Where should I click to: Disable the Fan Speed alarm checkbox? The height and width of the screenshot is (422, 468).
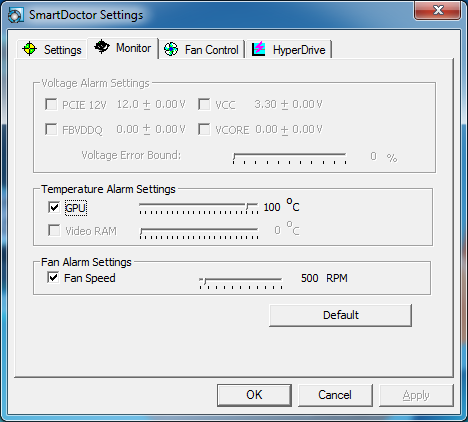tap(53, 277)
